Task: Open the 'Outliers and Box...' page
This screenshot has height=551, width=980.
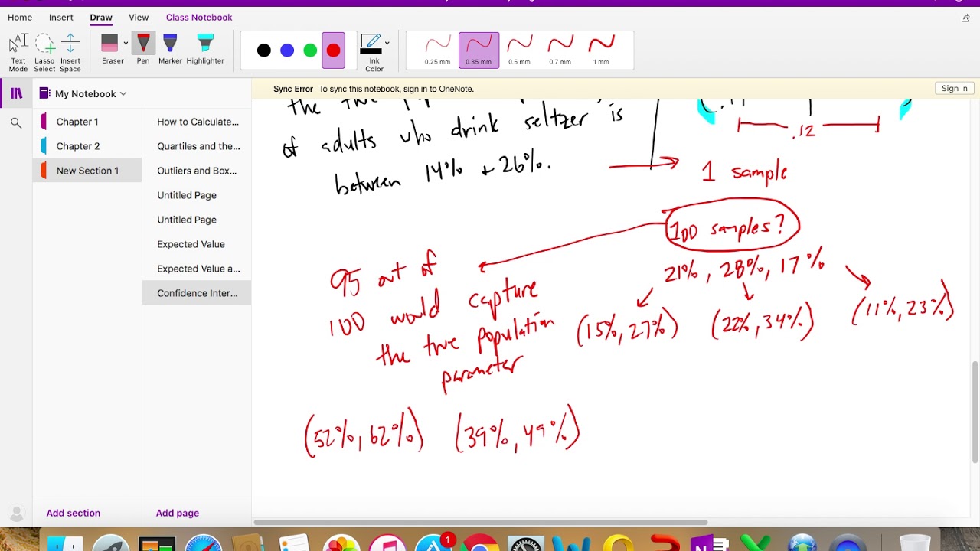Action: [197, 171]
